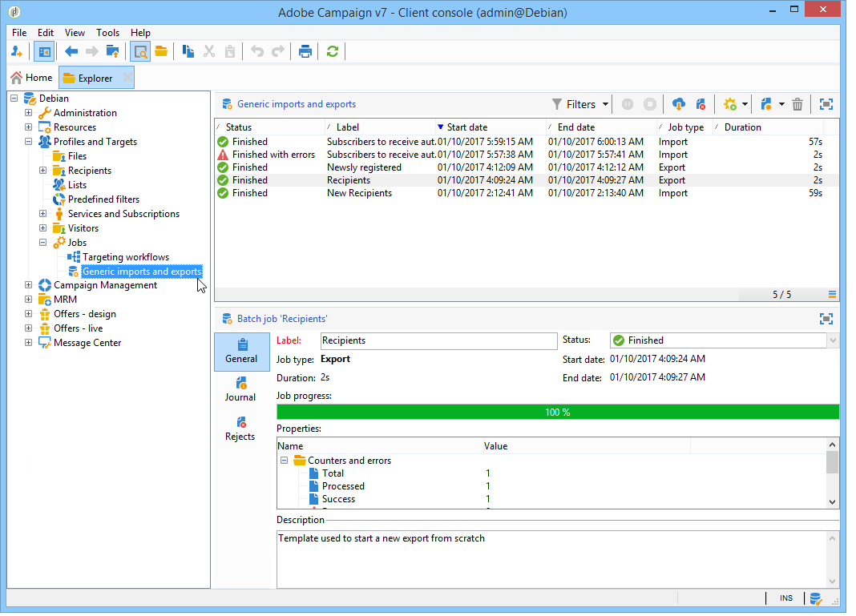Viewport: 856px width, 616px height.
Task: Open the Filters dropdown
Action: click(x=580, y=104)
